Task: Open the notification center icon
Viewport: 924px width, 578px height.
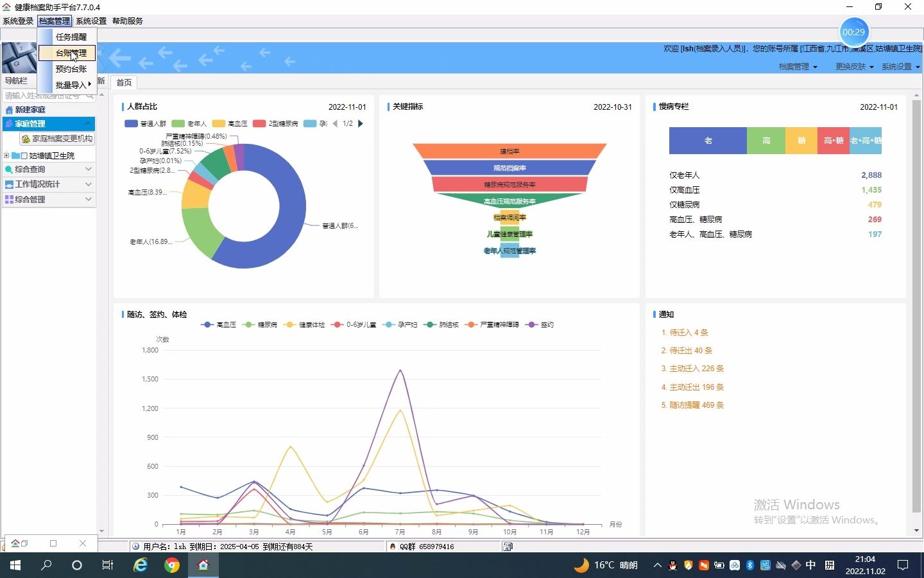Action: coord(903,565)
